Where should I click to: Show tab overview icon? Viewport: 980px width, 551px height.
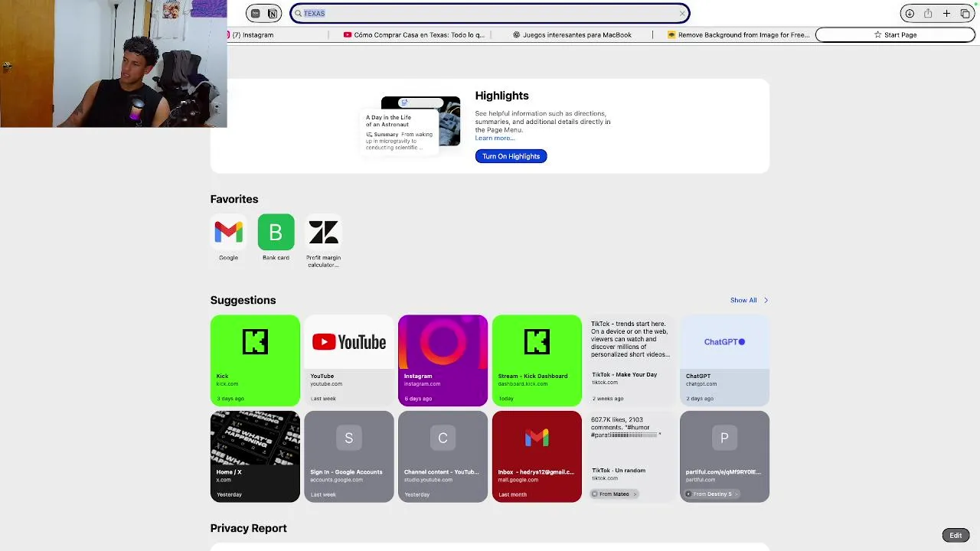coord(965,13)
